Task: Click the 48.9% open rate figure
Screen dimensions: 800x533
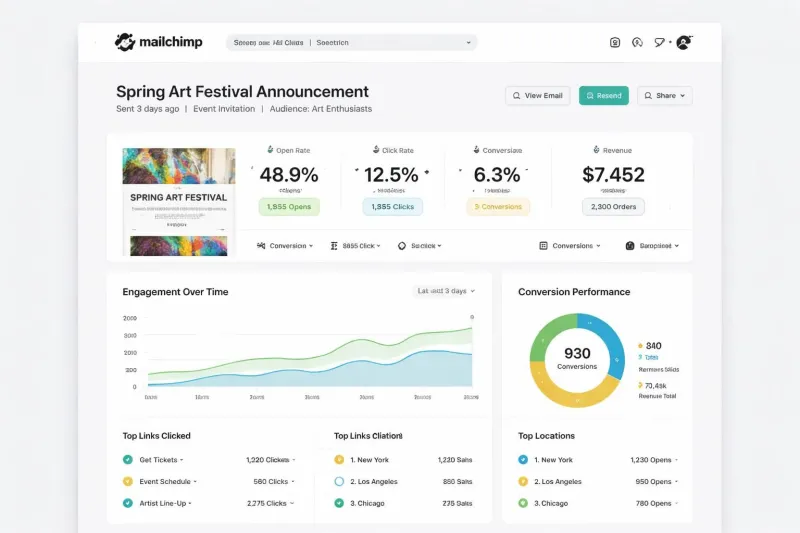Action: coord(289,175)
